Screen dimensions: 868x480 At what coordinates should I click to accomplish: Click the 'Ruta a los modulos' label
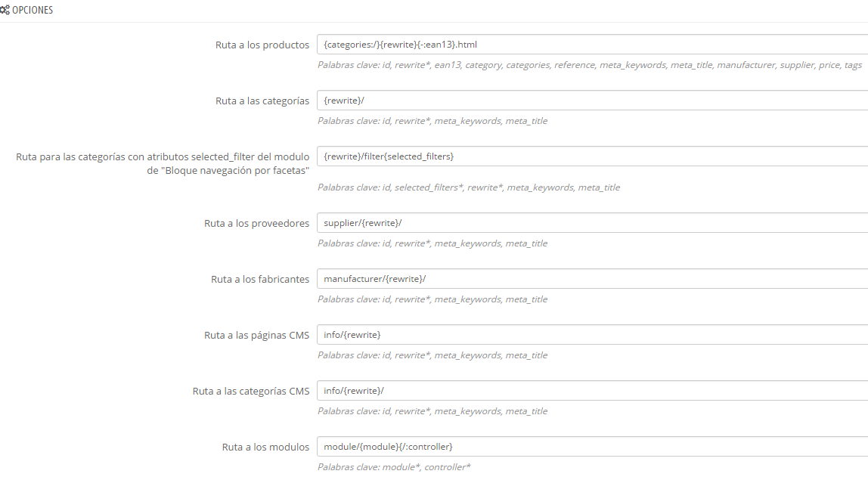pyautogui.click(x=265, y=447)
